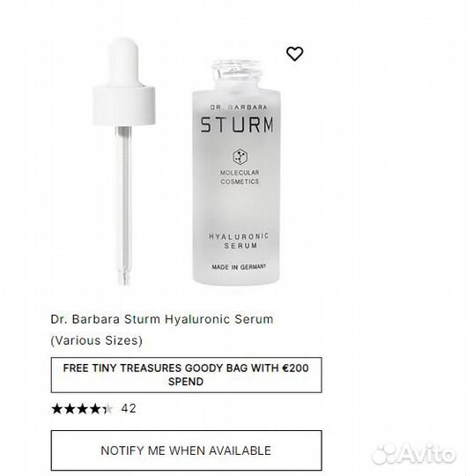This screenshot has width=466, height=476.
Task: Open the Free Tiny Treasures Goody Bag banner
Action: click(186, 375)
